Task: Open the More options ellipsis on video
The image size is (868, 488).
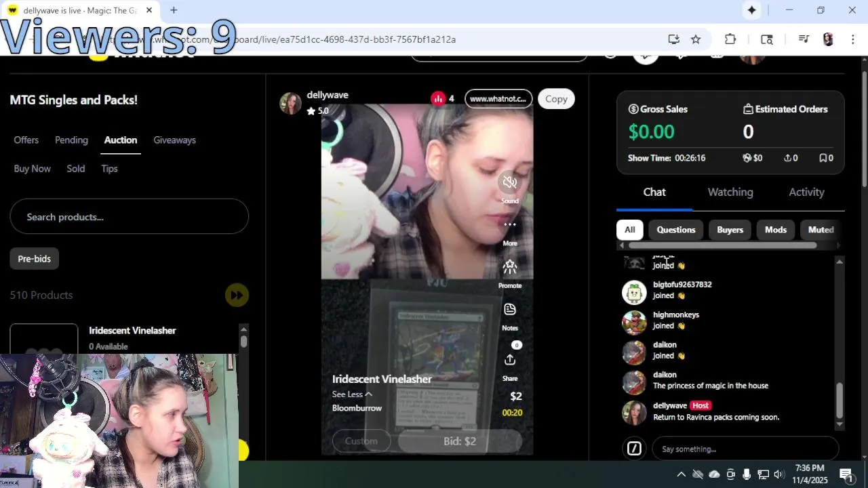Action: [x=510, y=224]
